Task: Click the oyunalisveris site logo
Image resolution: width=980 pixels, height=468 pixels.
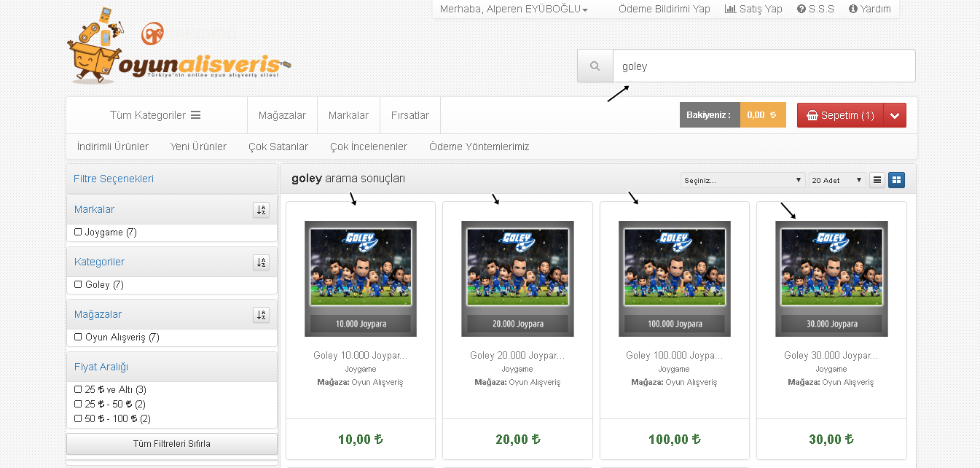Action: click(179, 45)
